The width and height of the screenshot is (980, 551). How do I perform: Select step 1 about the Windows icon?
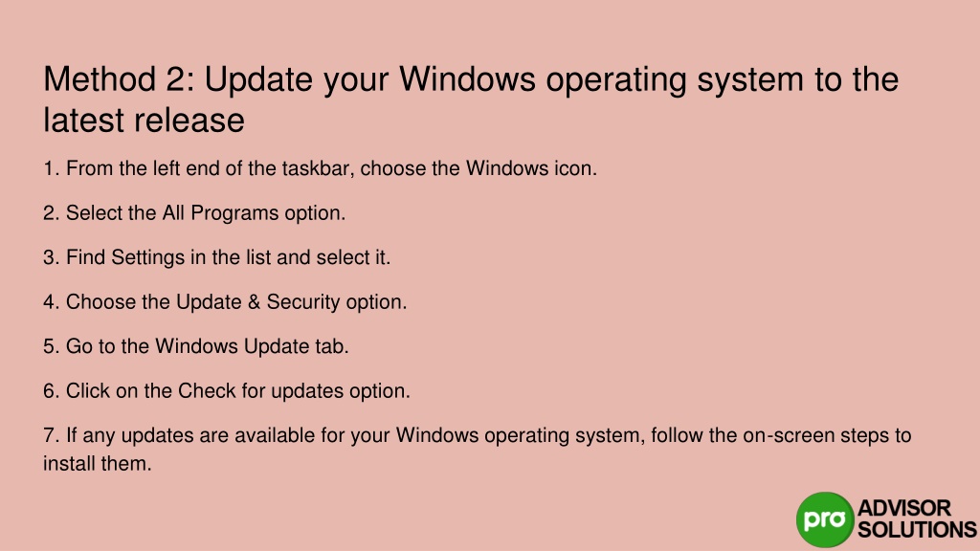point(320,168)
